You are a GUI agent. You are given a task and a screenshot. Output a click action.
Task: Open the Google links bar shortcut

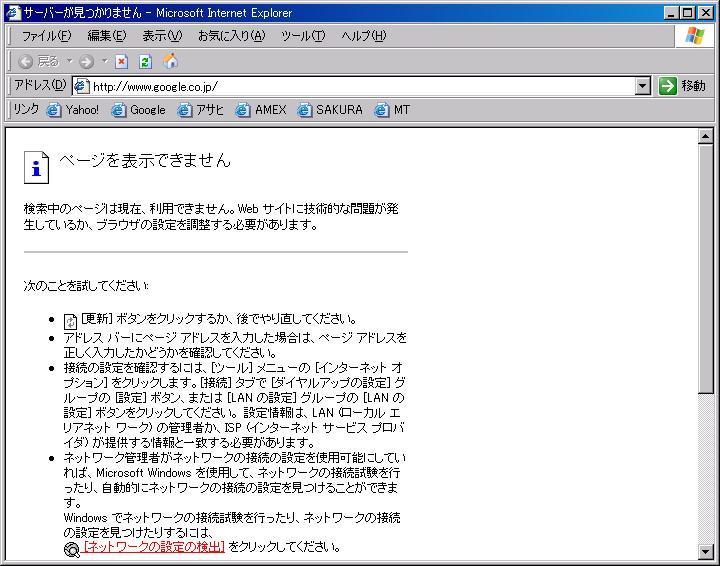[x=138, y=110]
